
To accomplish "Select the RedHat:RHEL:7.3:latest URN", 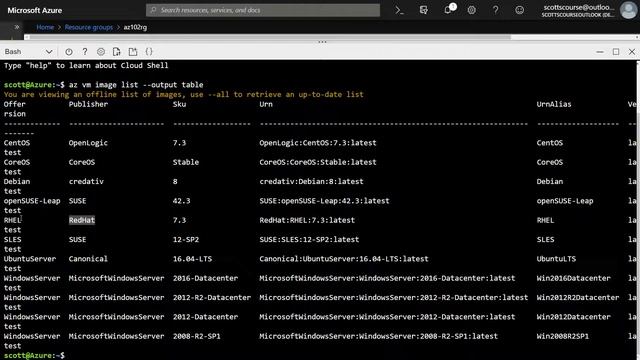I will [307, 220].
